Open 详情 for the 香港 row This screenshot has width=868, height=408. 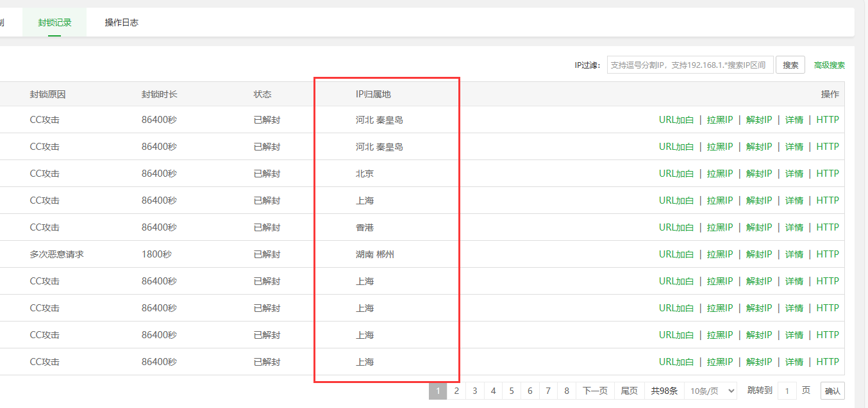[x=794, y=227]
